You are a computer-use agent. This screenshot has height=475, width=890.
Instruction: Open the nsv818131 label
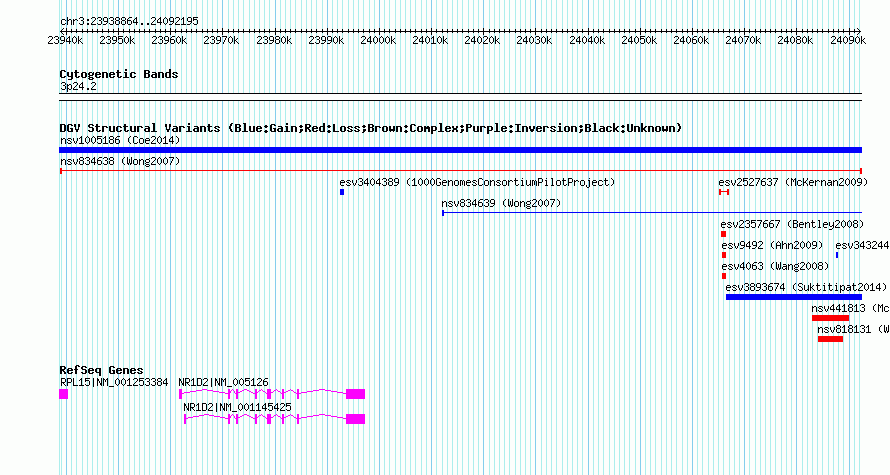coord(853,329)
